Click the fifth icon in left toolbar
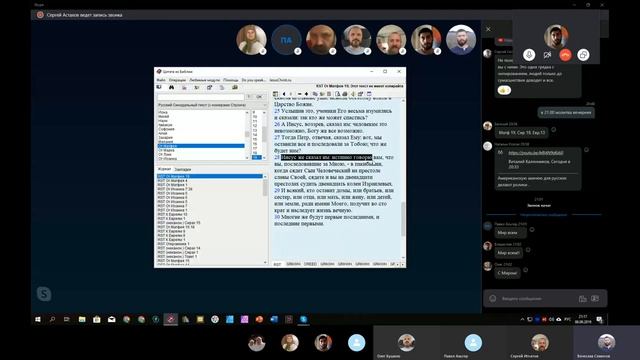The image size is (640, 360). (x=209, y=87)
